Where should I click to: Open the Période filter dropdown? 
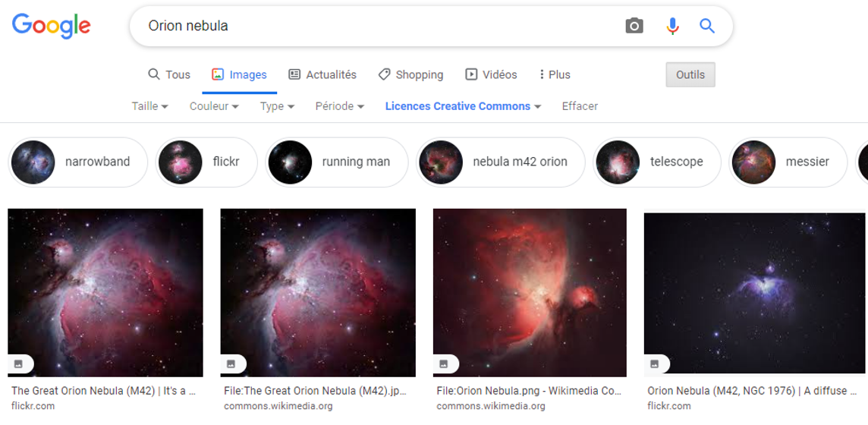pyautogui.click(x=339, y=106)
